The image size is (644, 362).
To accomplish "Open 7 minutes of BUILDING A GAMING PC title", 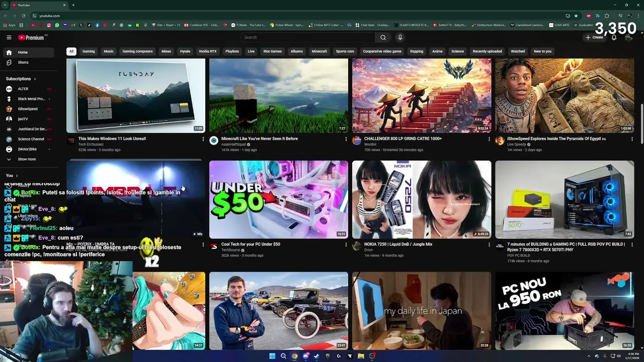I will click(x=566, y=247).
